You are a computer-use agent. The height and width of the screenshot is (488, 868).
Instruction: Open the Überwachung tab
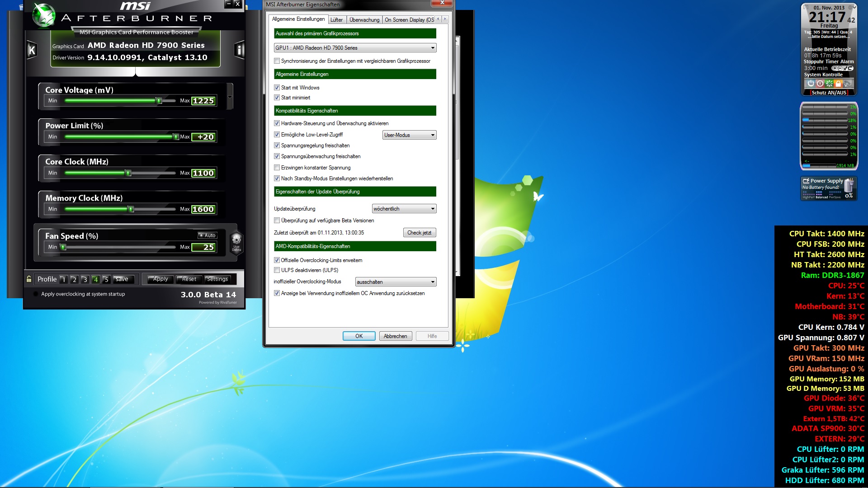364,20
